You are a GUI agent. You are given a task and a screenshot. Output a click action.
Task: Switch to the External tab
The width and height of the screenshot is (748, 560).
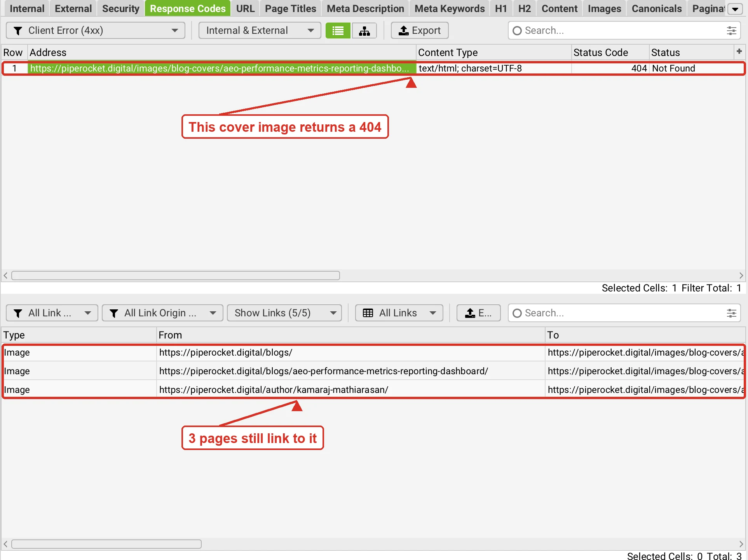click(73, 9)
